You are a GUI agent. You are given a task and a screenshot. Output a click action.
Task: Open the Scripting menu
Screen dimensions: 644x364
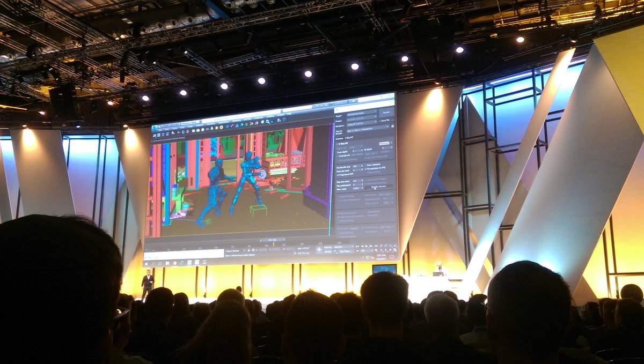pyautogui.click(x=270, y=116)
